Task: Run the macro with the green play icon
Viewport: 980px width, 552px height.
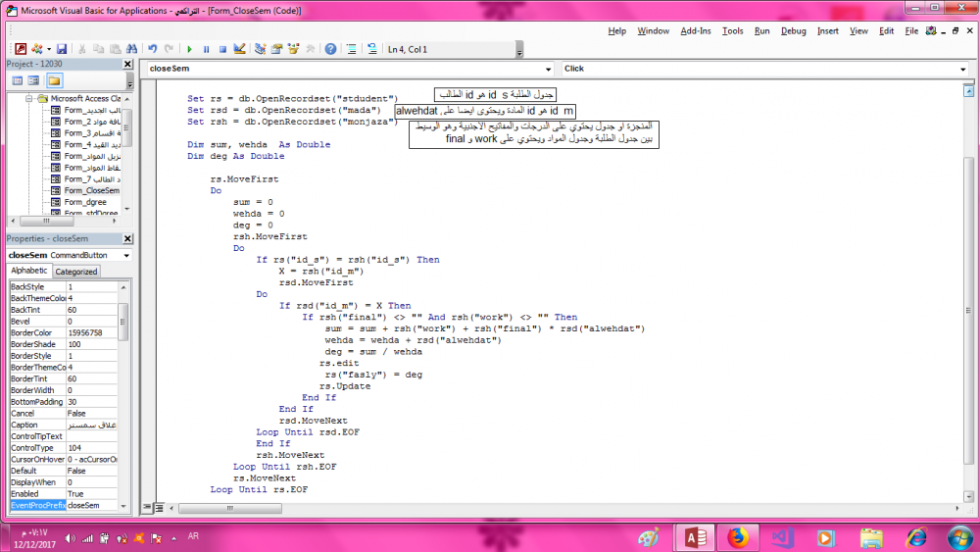Action: coord(189,49)
